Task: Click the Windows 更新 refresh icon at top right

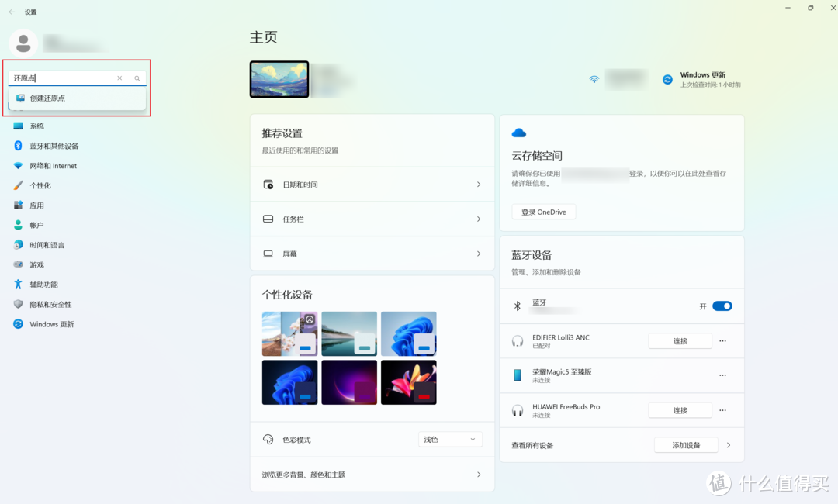Action: pyautogui.click(x=667, y=80)
